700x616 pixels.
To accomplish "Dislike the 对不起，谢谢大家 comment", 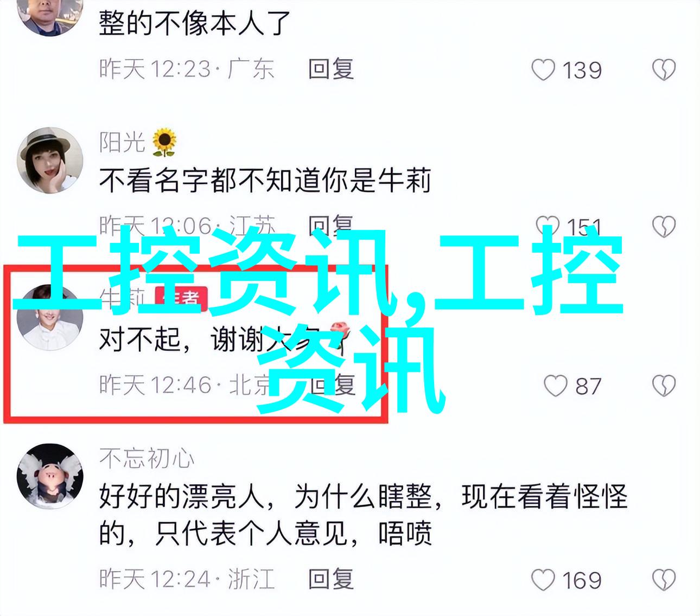I will pyautogui.click(x=664, y=386).
